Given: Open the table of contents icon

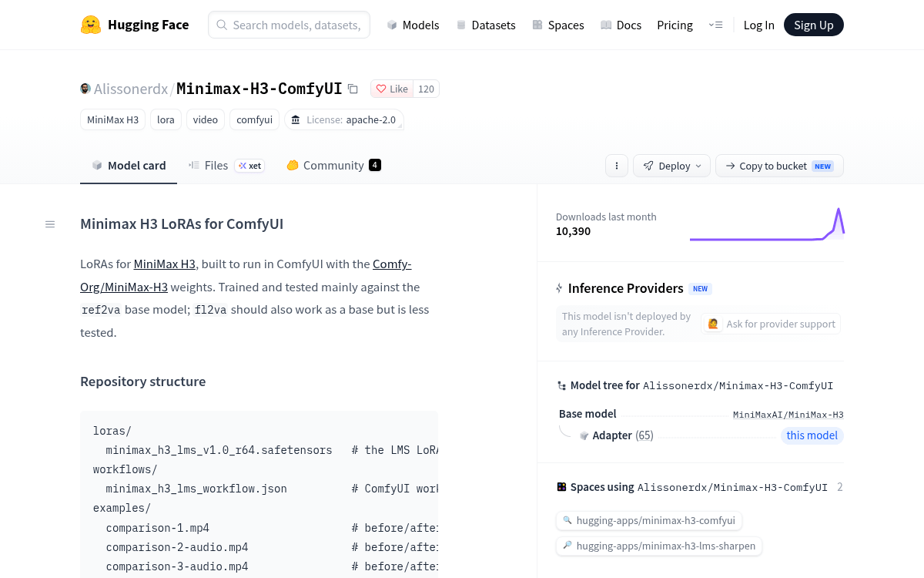Looking at the screenshot, I should pyautogui.click(x=50, y=224).
